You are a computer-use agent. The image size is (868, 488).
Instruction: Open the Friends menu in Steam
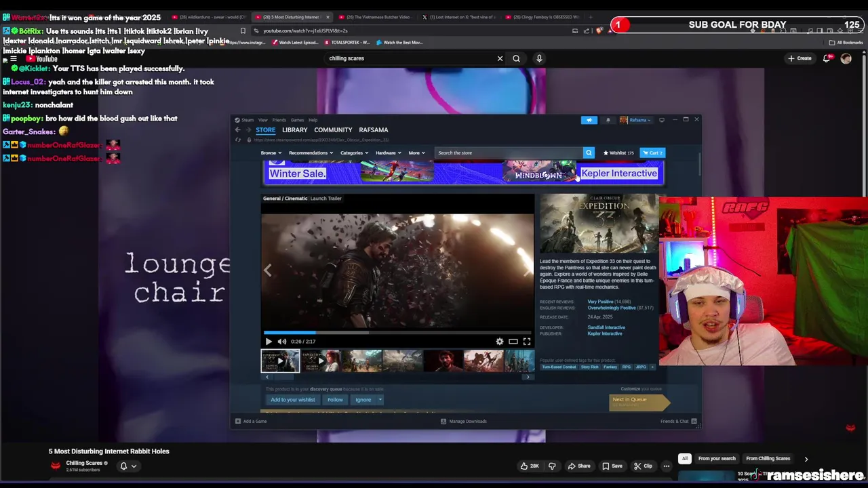[x=279, y=120]
